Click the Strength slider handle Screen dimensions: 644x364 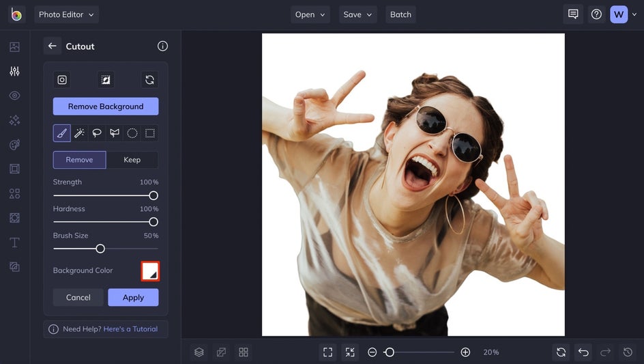click(x=153, y=196)
